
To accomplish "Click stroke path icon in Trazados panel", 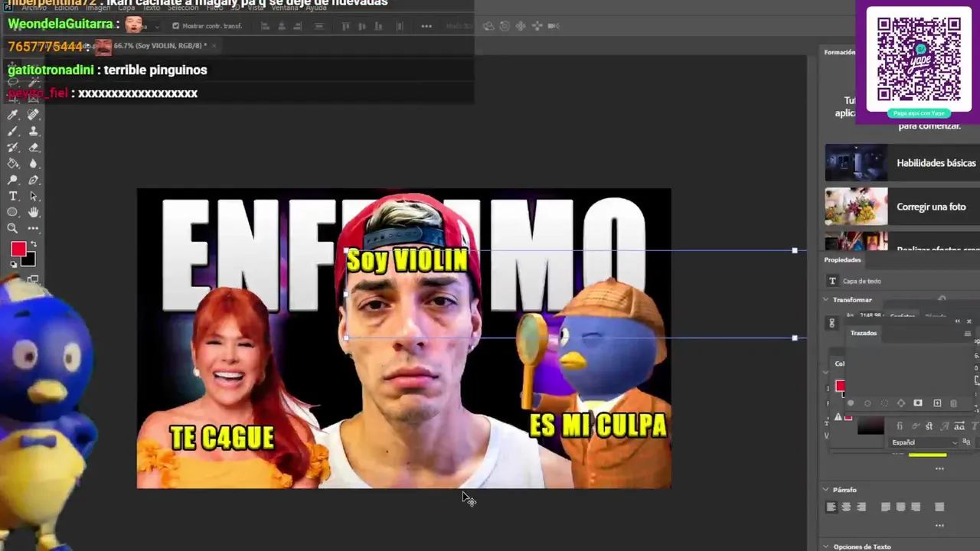I will [x=867, y=403].
